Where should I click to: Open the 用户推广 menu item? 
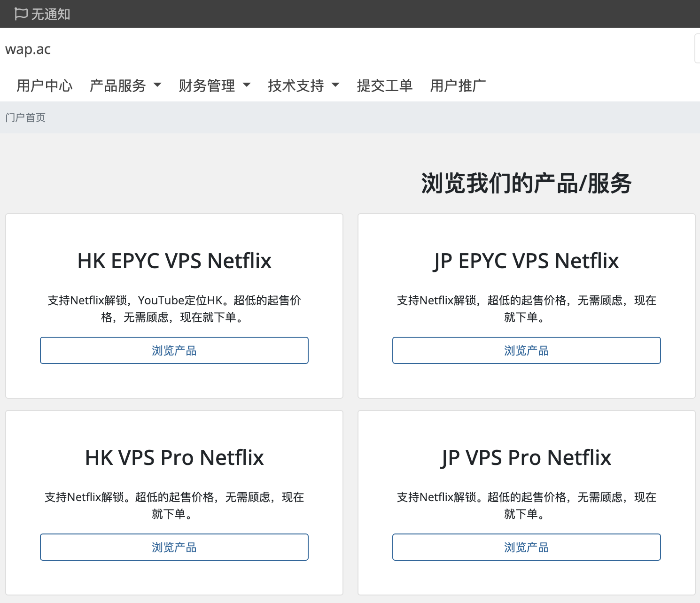[x=458, y=85]
